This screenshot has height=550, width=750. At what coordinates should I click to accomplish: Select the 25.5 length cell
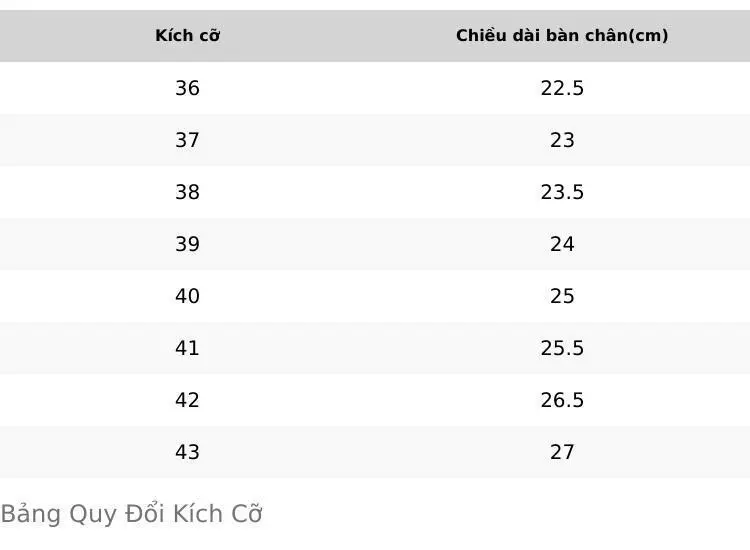[562, 348]
